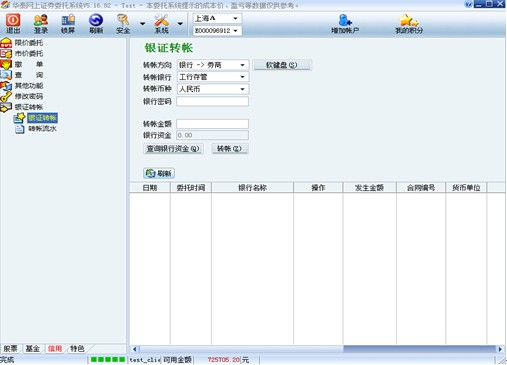Open the E000096912 account dropdown
Image resolution: width=507 pixels, height=365 pixels.
tap(217, 31)
